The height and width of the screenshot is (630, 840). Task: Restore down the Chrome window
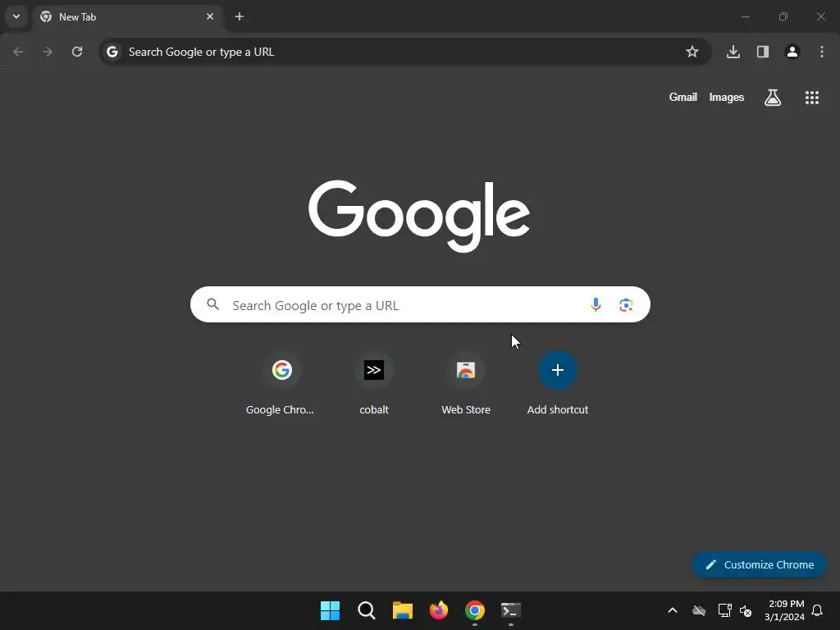(x=783, y=16)
